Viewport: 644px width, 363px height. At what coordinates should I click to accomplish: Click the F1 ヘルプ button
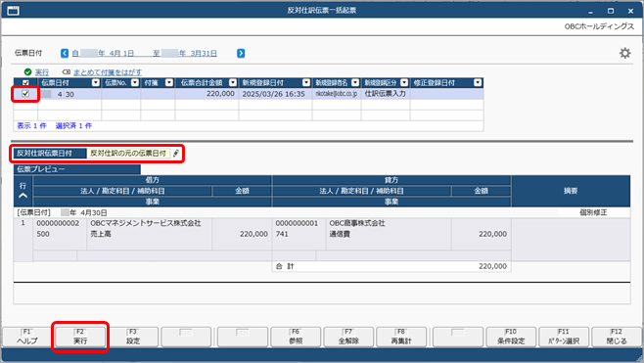pyautogui.click(x=27, y=337)
